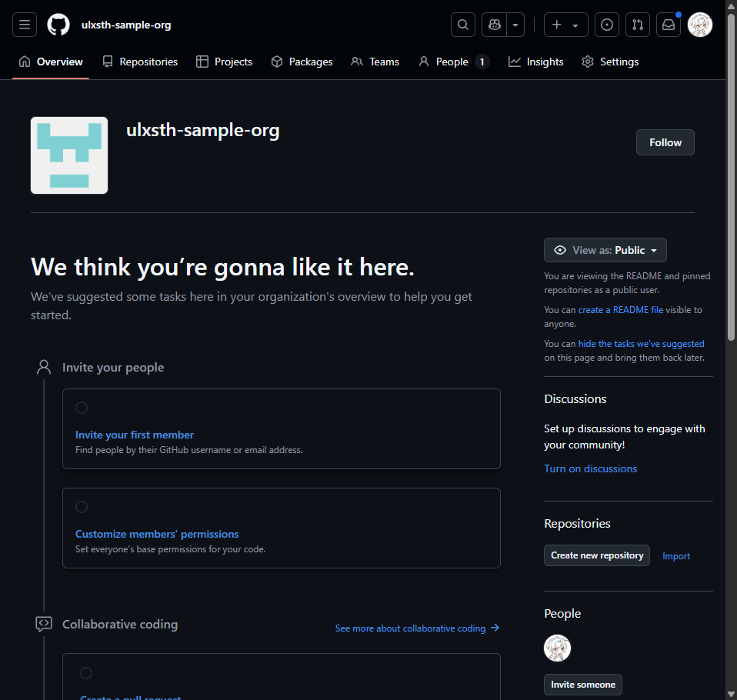Switch to the Projects tab
The height and width of the screenshot is (700, 737).
[224, 62]
